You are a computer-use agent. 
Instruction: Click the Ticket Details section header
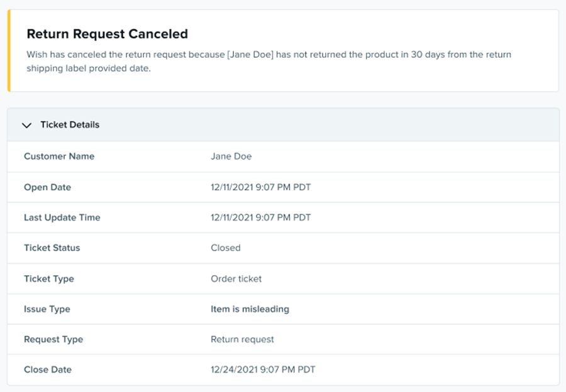tap(70, 125)
